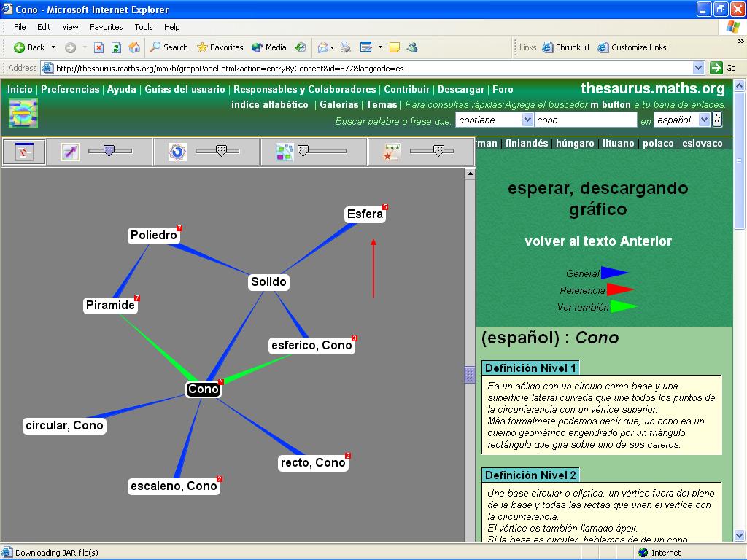Open the History toolbar icon
747x560 pixels.
coord(301,47)
